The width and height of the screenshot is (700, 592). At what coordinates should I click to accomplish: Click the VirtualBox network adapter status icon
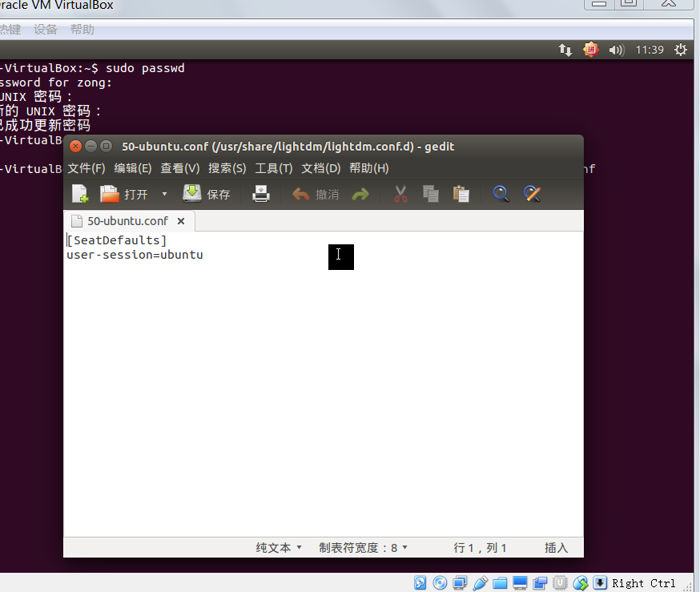point(460,582)
